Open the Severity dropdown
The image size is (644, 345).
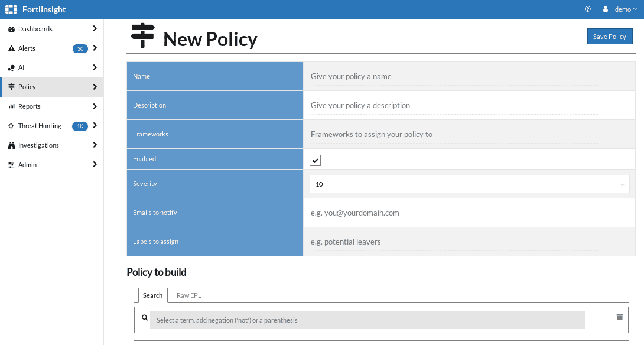[469, 184]
